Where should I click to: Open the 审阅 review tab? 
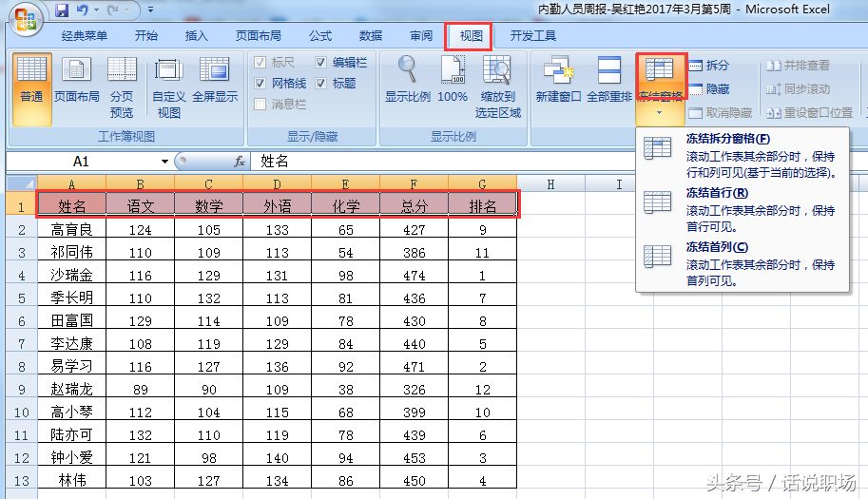(x=421, y=36)
